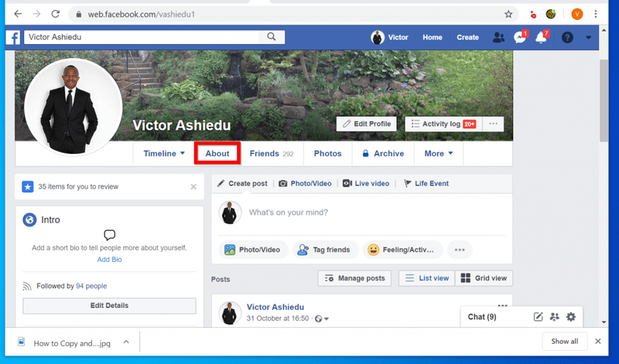
Task: Click the page vertical scrollbar
Action: click(604, 100)
